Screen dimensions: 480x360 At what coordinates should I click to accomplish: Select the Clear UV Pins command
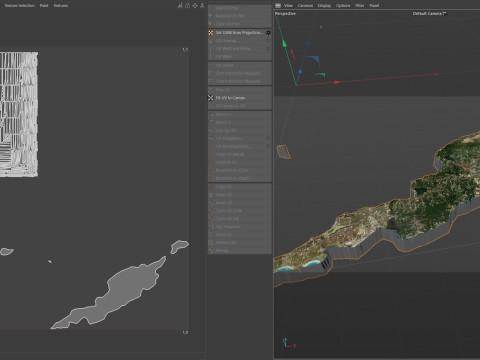point(240,24)
